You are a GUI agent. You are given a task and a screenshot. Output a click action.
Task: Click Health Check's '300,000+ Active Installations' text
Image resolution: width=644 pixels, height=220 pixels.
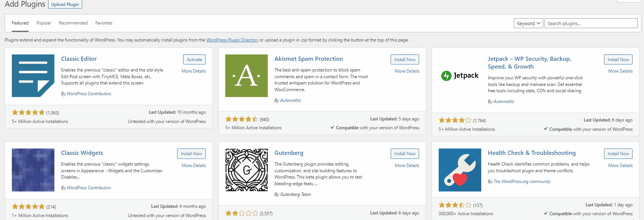click(466, 214)
